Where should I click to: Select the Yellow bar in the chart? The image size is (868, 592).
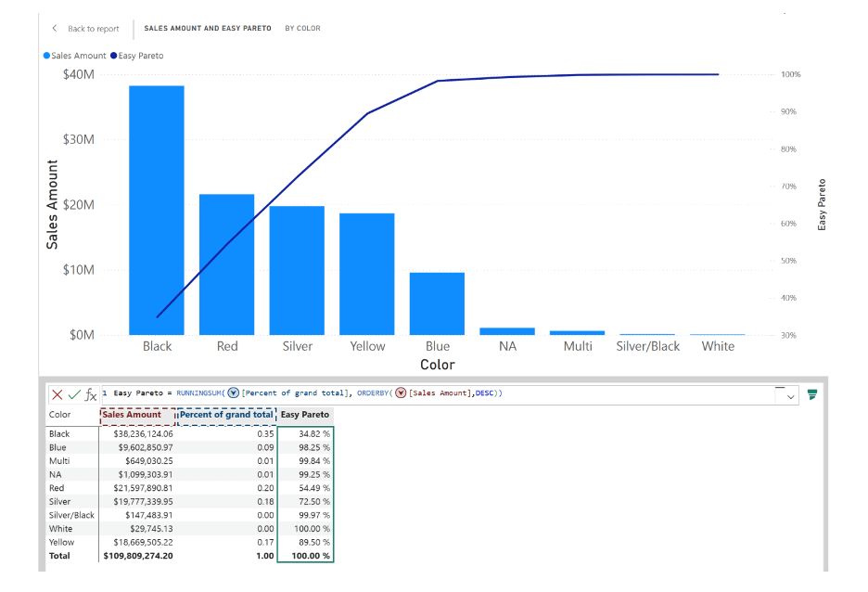(x=367, y=274)
